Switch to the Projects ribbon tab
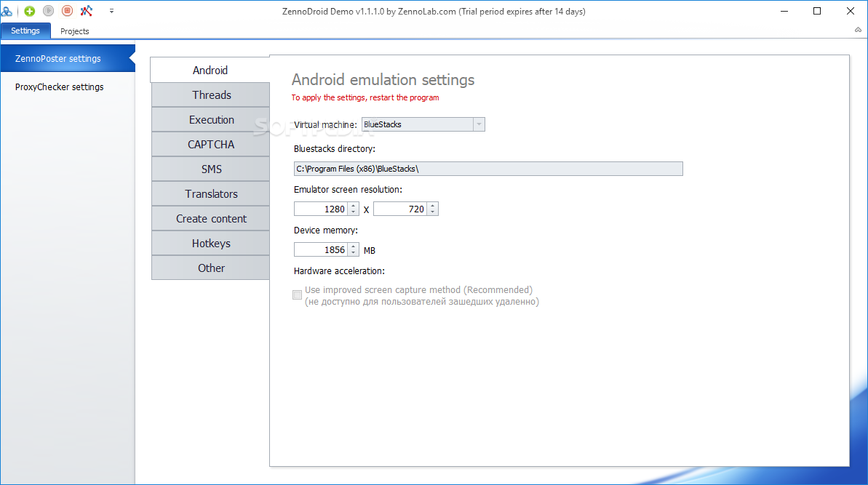The height and width of the screenshot is (485, 868). point(75,31)
